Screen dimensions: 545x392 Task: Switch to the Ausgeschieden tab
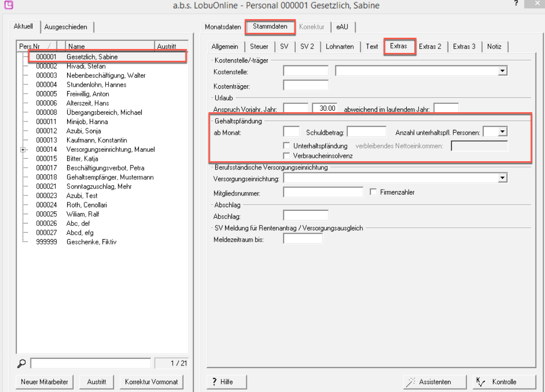click(x=66, y=27)
